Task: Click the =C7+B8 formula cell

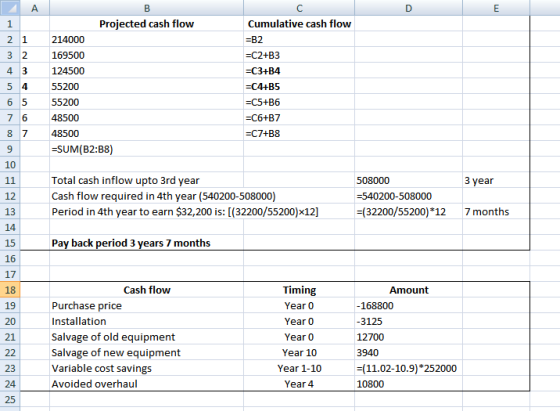Action: click(299, 133)
